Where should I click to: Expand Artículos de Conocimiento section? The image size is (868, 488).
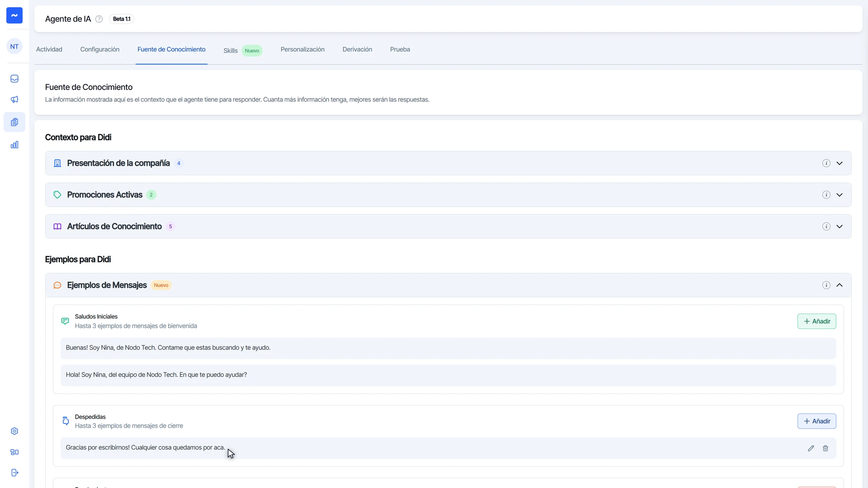pyautogui.click(x=840, y=226)
